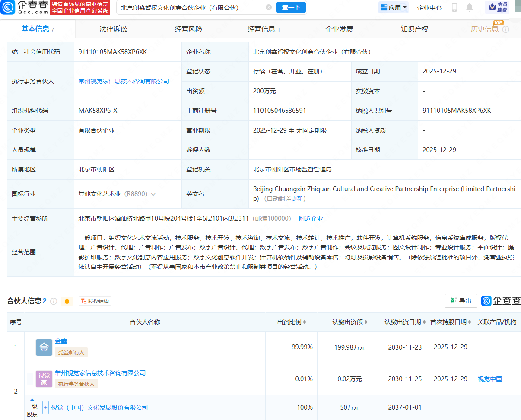Expand the 国标行业 R8890 chevron
Viewport: 521px width, 420px height.
click(153, 194)
